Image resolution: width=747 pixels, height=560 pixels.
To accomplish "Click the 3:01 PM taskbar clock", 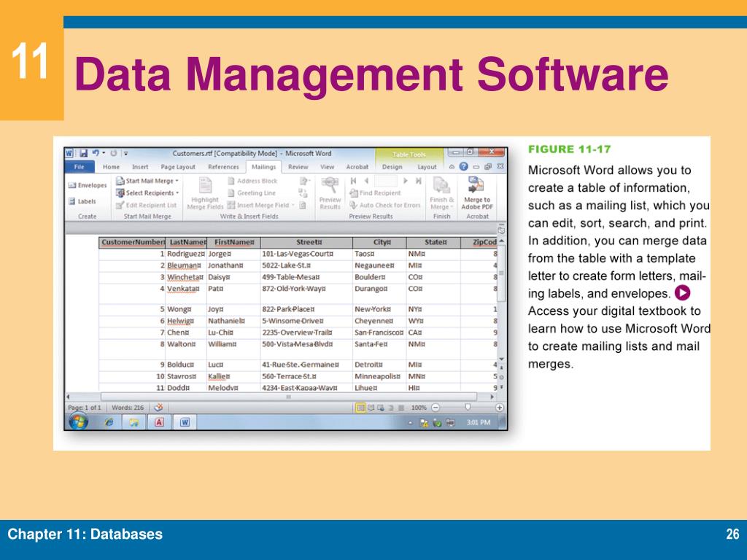I will pos(479,422).
